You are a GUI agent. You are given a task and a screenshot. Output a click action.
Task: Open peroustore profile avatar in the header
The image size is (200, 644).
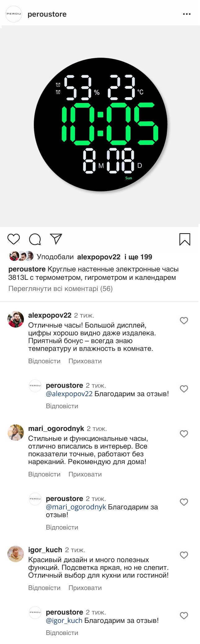click(x=14, y=14)
